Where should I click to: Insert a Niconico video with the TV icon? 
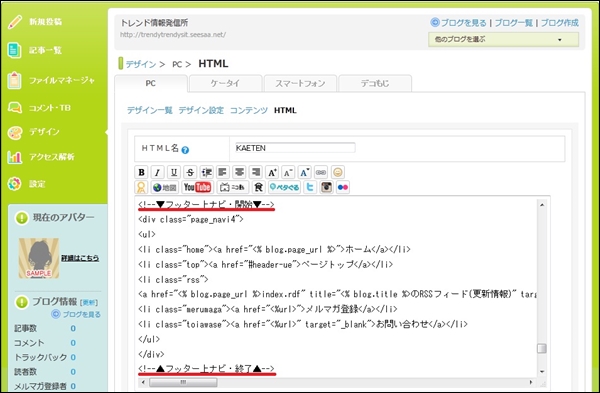click(x=233, y=188)
